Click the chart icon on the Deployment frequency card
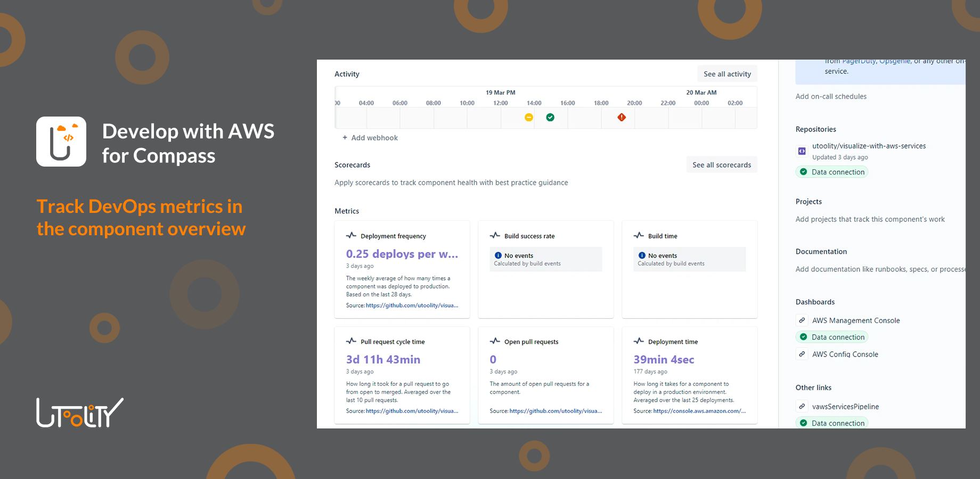The image size is (980, 479). pos(352,235)
